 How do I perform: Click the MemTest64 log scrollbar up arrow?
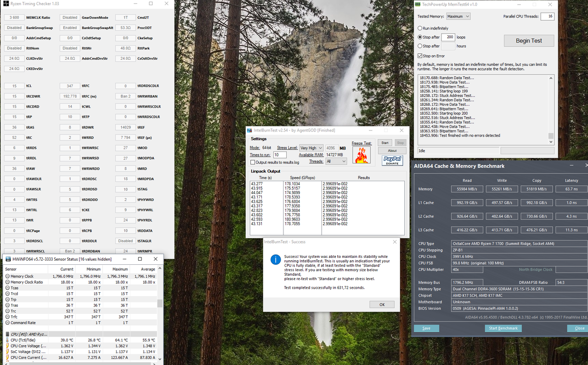pos(551,78)
